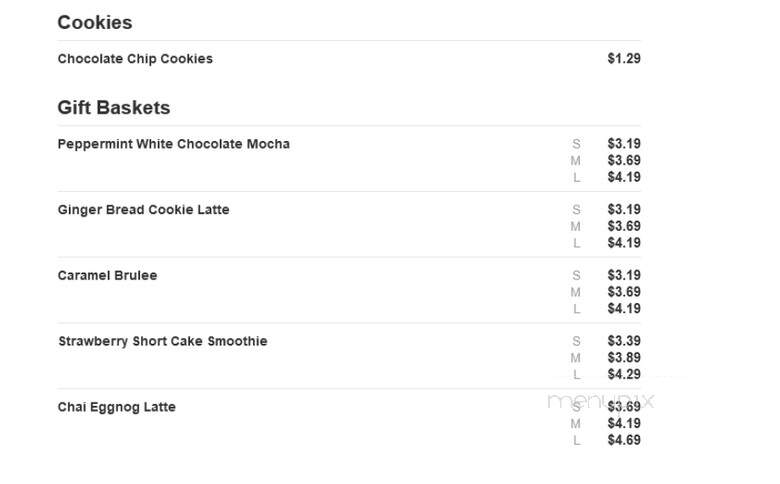This screenshot has height=484, width=780.
Task: Click the $1.29 cookie price
Action: coord(624,59)
